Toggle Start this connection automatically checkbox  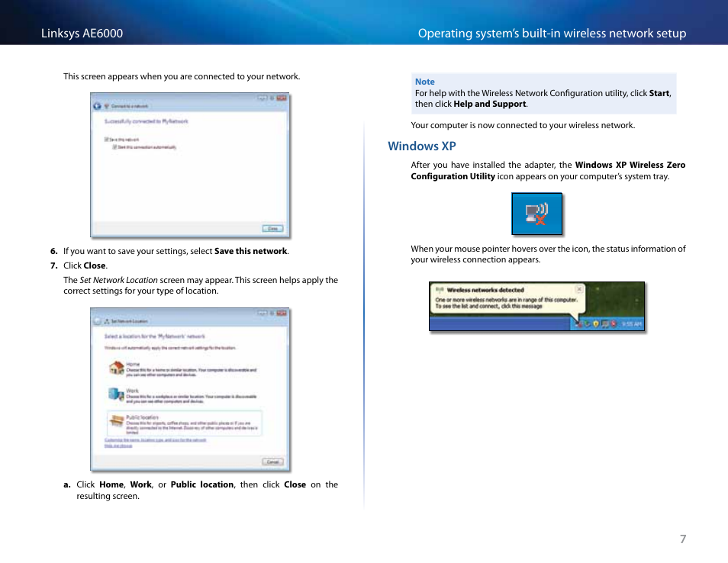(x=114, y=147)
